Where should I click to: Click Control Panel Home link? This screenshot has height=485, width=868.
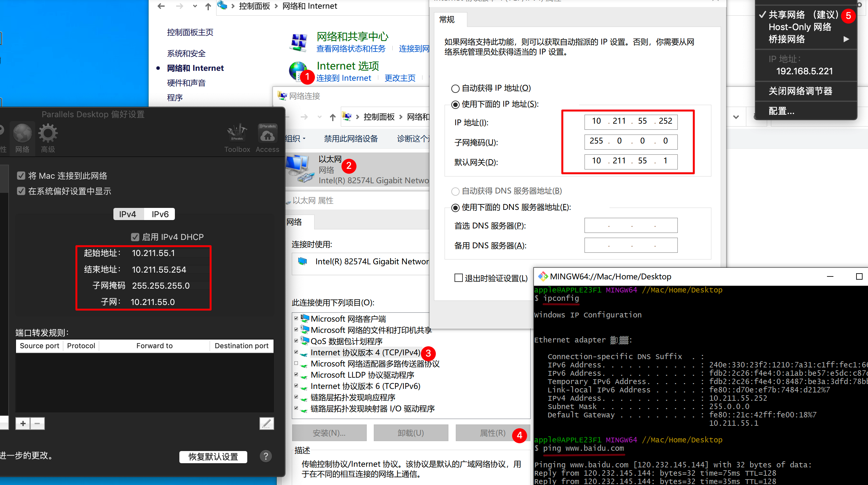tap(190, 32)
